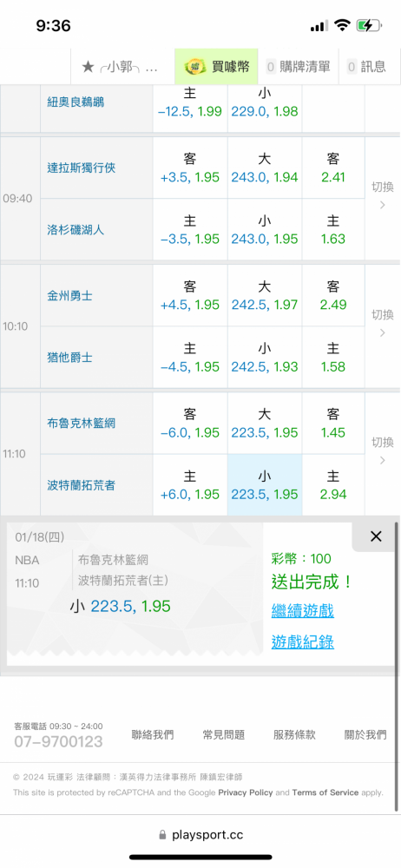Click the 繼續遊戲 link
The image size is (401, 868).
302,611
